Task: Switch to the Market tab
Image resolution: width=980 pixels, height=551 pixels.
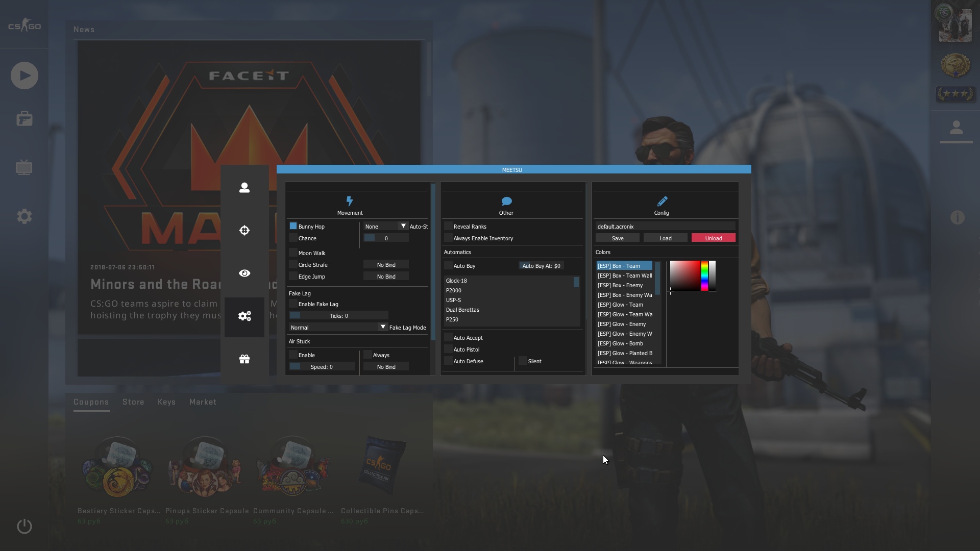Action: [203, 402]
